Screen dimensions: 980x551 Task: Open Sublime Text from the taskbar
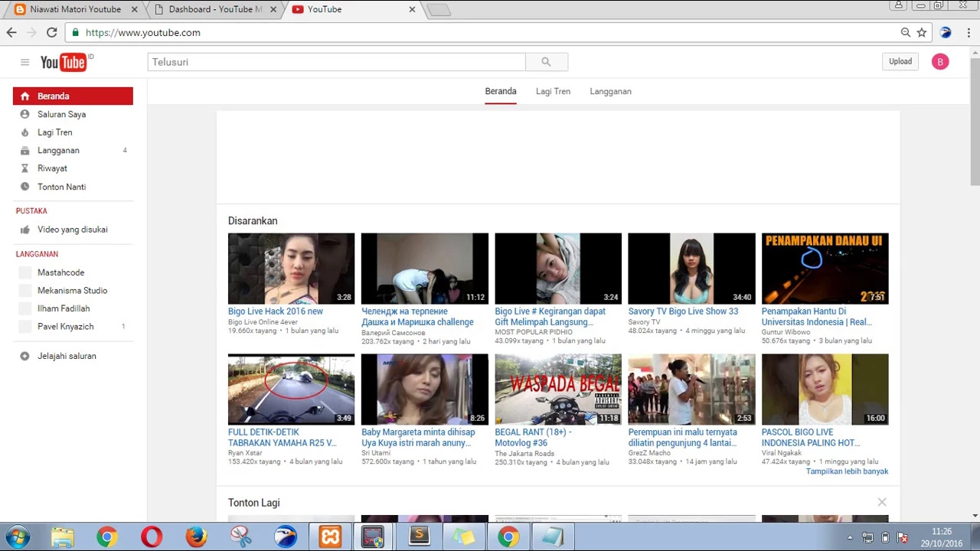click(x=420, y=537)
